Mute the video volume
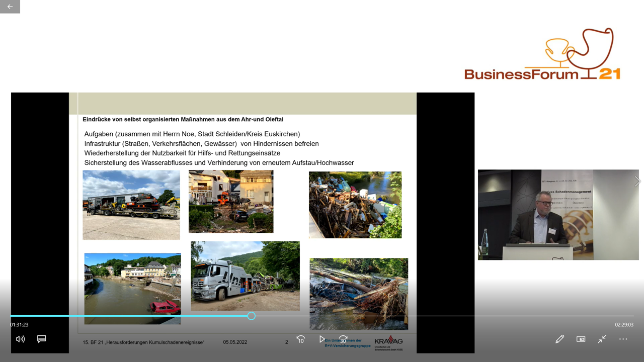644x362 pixels. (20, 339)
